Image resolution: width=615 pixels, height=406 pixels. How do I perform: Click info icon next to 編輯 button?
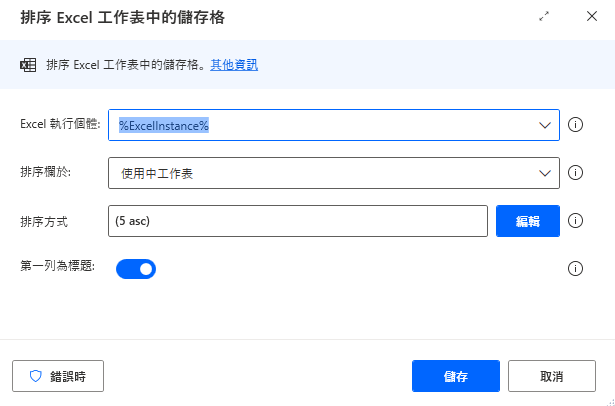[575, 221]
